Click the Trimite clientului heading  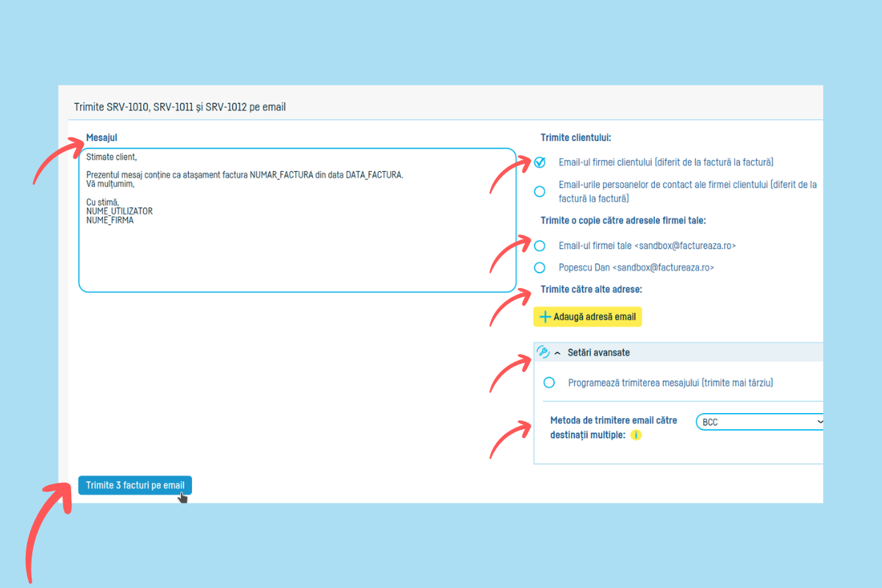[576, 137]
